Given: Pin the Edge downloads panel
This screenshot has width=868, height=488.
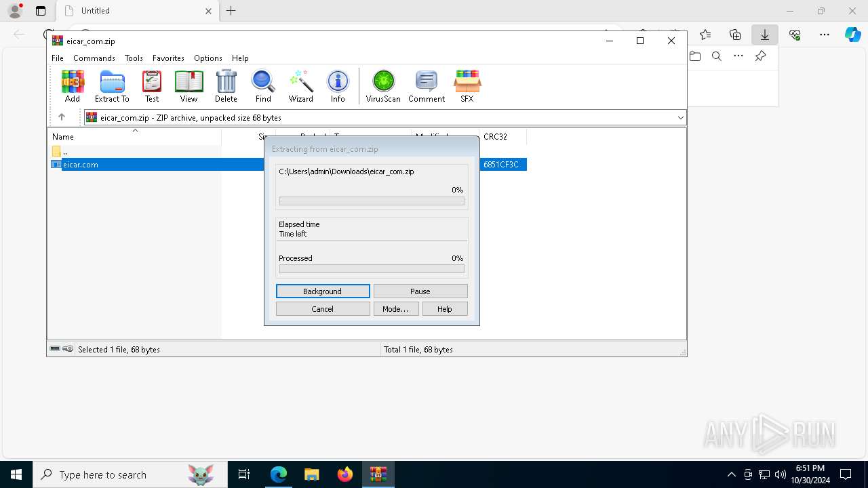Looking at the screenshot, I should coord(760,56).
